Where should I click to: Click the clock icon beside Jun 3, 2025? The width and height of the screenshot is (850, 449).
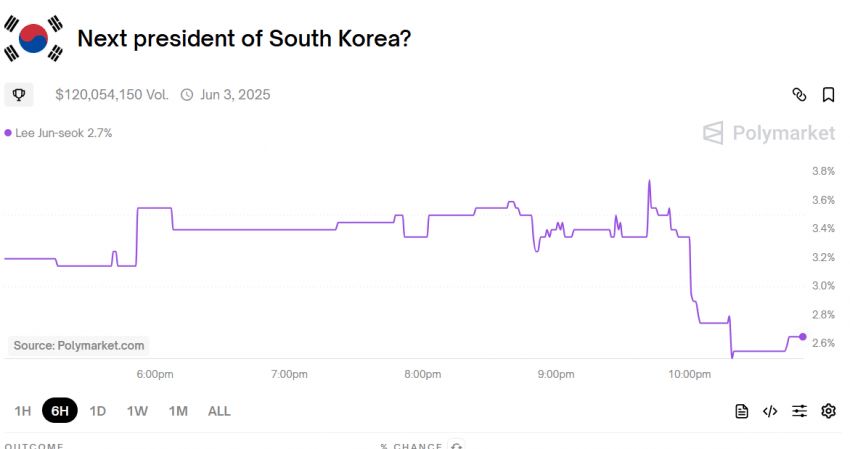pos(186,95)
